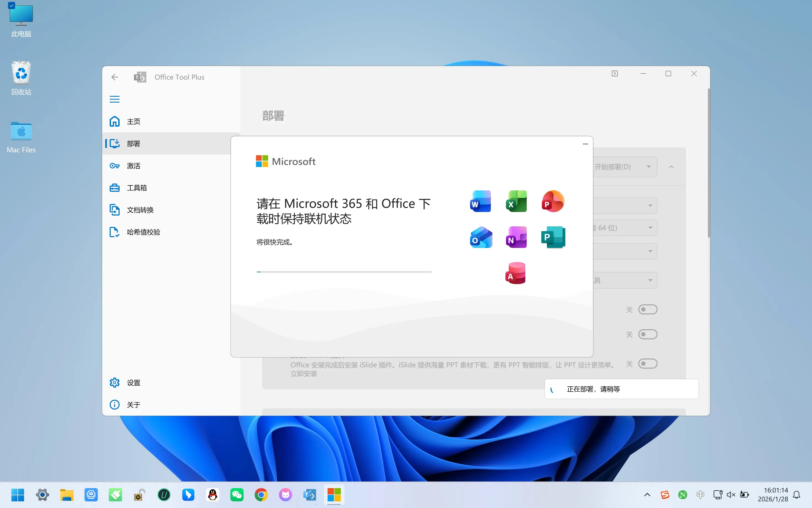This screenshot has width=812, height=508.
Task: Open 哈希值校验 hash check
Action: click(143, 232)
